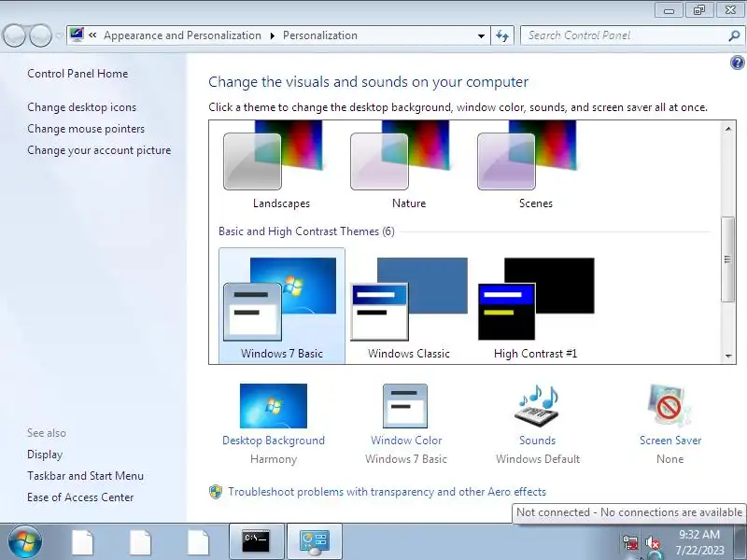Click the Back navigation arrow button
This screenshot has height=560, width=747.
pyautogui.click(x=14, y=35)
